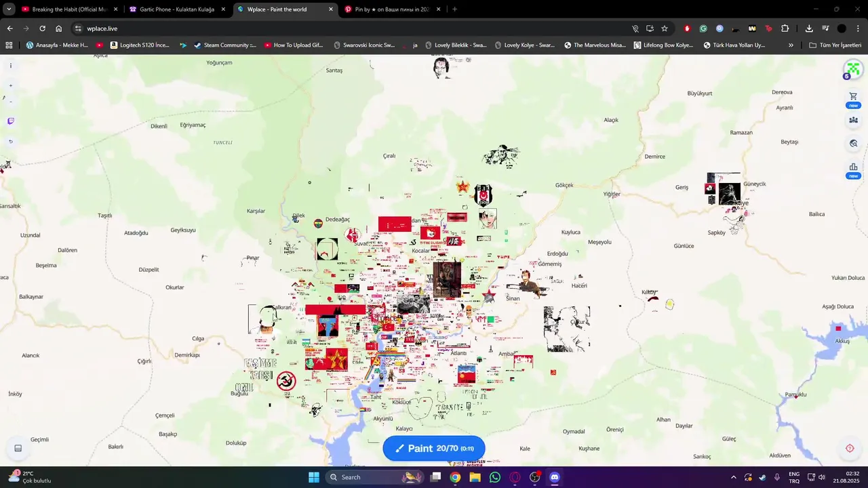Open the Lifelong Bow Kolye bookmark
Image resolution: width=868 pixels, height=488 pixels.
(x=663, y=45)
